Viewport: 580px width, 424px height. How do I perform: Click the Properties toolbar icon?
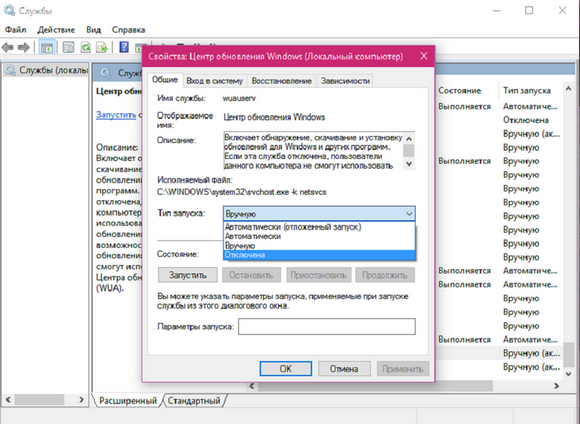(68, 47)
